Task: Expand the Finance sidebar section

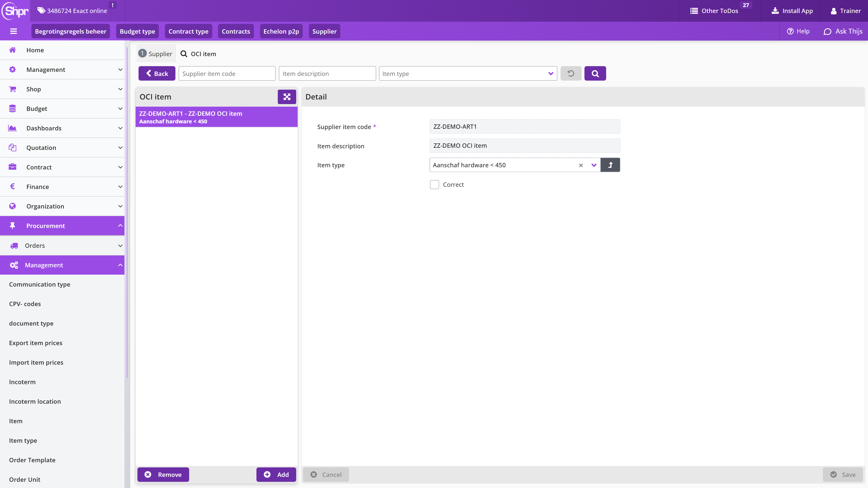Action: pos(62,187)
